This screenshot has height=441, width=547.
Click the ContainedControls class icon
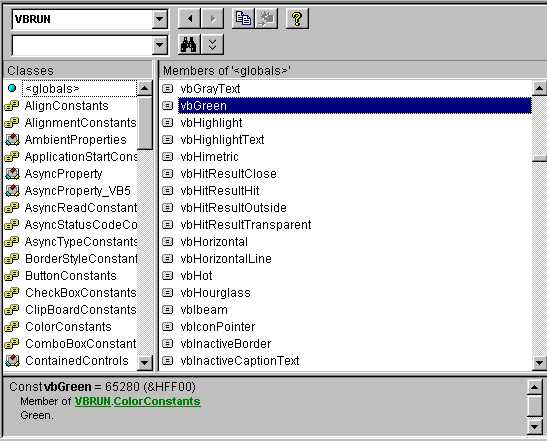(x=12, y=360)
